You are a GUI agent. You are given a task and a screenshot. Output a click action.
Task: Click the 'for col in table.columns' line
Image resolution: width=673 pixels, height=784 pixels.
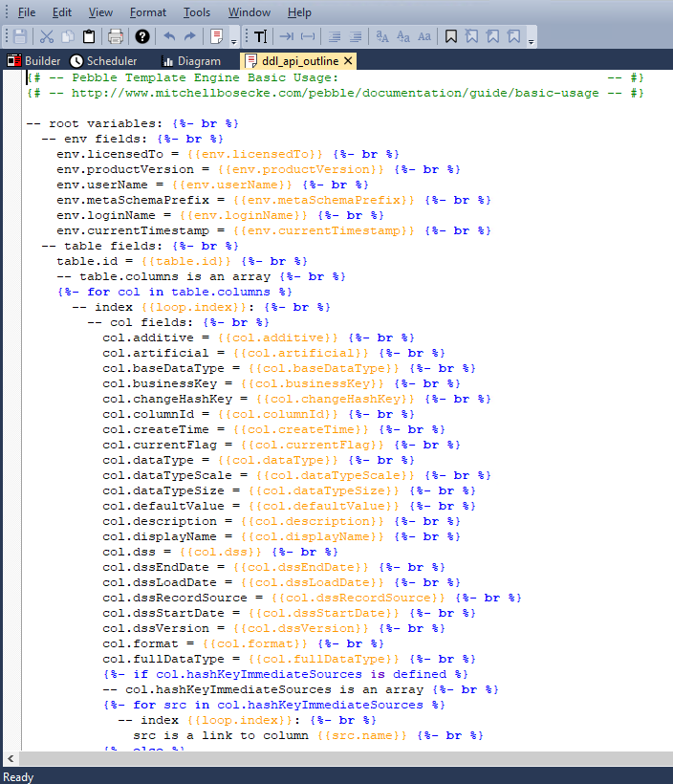coord(175,292)
